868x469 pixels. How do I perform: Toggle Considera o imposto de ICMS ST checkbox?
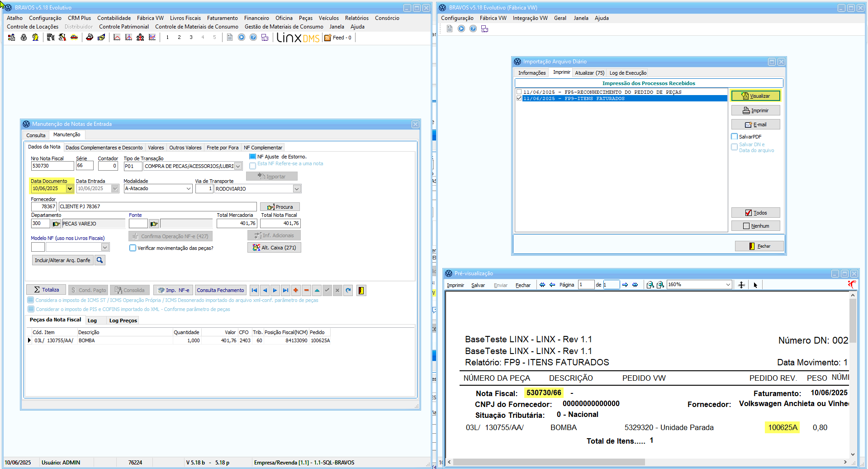coord(31,300)
